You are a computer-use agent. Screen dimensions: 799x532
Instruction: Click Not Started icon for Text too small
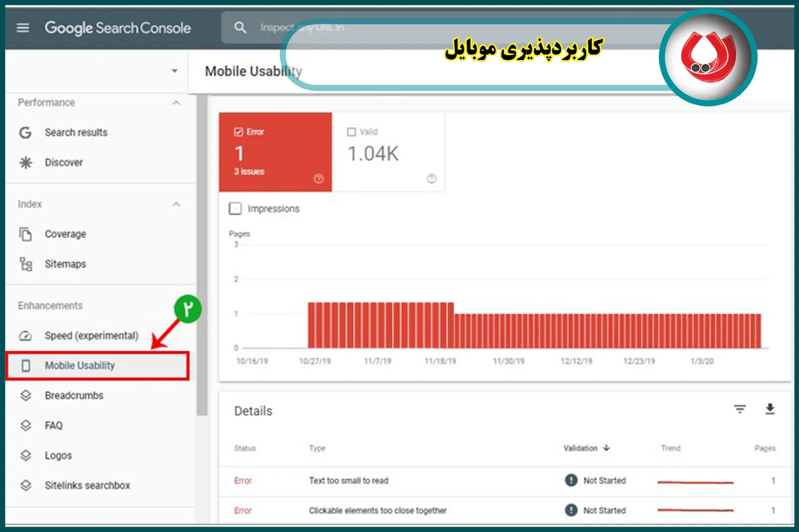[x=571, y=480]
